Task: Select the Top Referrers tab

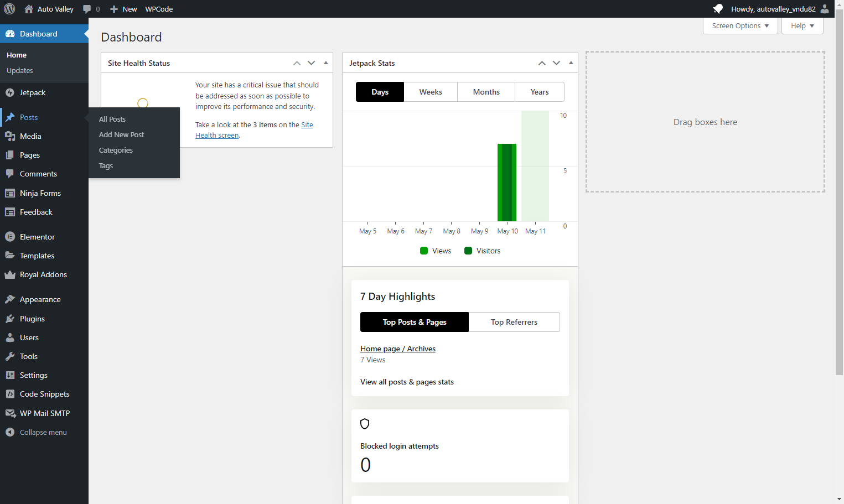Action: pos(514,322)
